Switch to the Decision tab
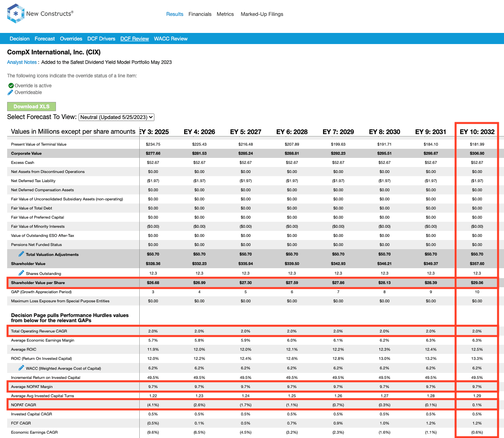Image resolution: width=504 pixels, height=438 pixels. click(x=20, y=39)
